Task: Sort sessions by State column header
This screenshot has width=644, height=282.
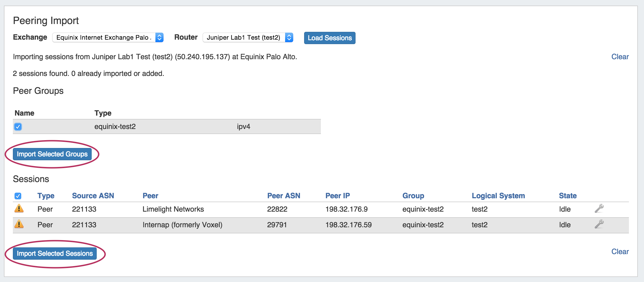Action: click(x=567, y=196)
